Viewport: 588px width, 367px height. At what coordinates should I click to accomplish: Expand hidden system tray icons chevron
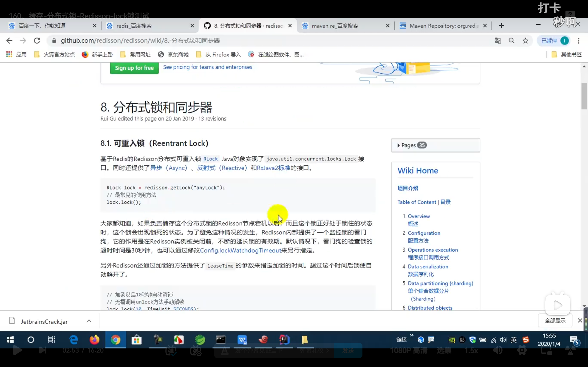pos(412,335)
